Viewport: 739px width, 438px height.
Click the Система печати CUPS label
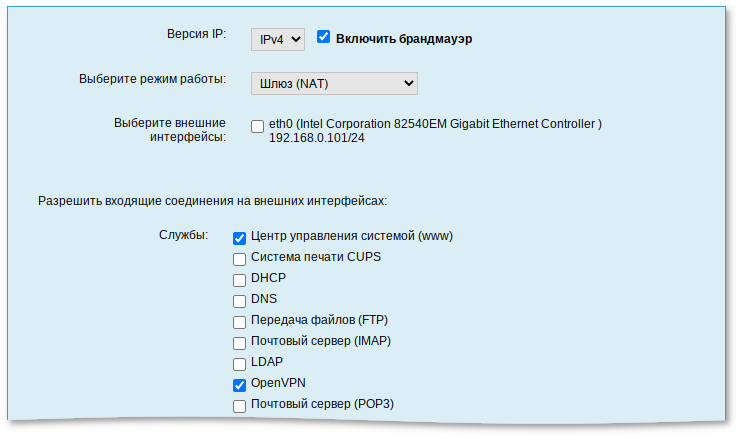pyautogui.click(x=315, y=257)
